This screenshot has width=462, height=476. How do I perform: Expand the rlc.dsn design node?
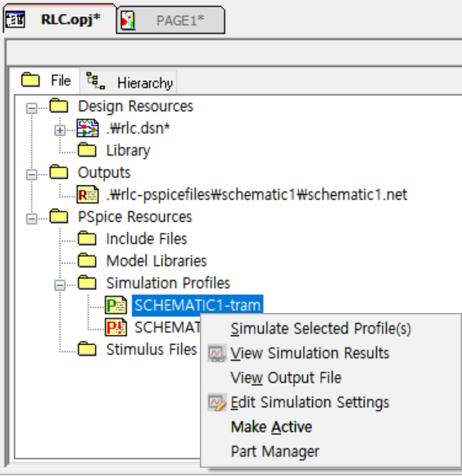[x=60, y=130]
